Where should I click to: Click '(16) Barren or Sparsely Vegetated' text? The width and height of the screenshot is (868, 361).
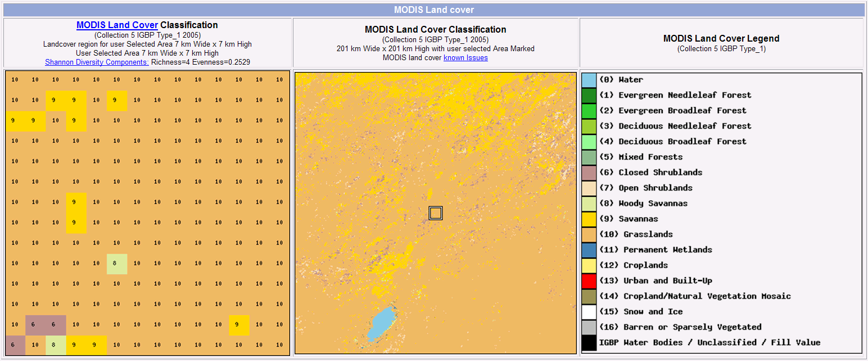pyautogui.click(x=680, y=327)
